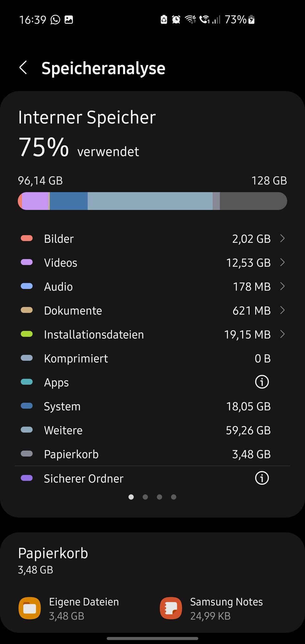Screen dimensions: 305x644
Task: Open the Samsung Notes app icon
Action: pyautogui.click(x=170, y=608)
